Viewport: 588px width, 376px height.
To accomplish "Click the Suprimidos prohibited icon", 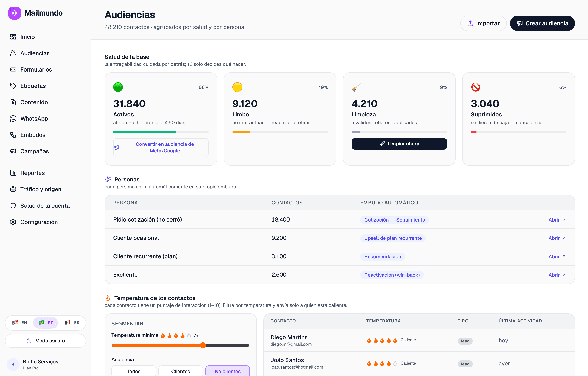I will click(x=476, y=87).
